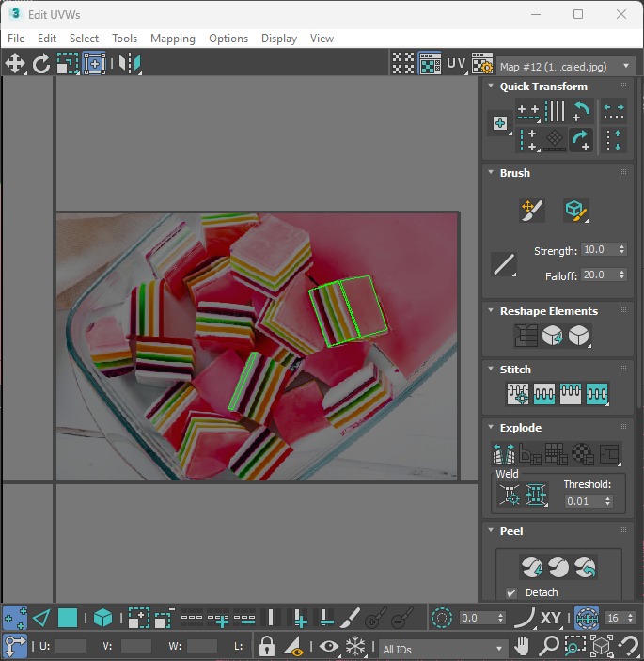Click the Relax Custom cube icon

[579, 336]
